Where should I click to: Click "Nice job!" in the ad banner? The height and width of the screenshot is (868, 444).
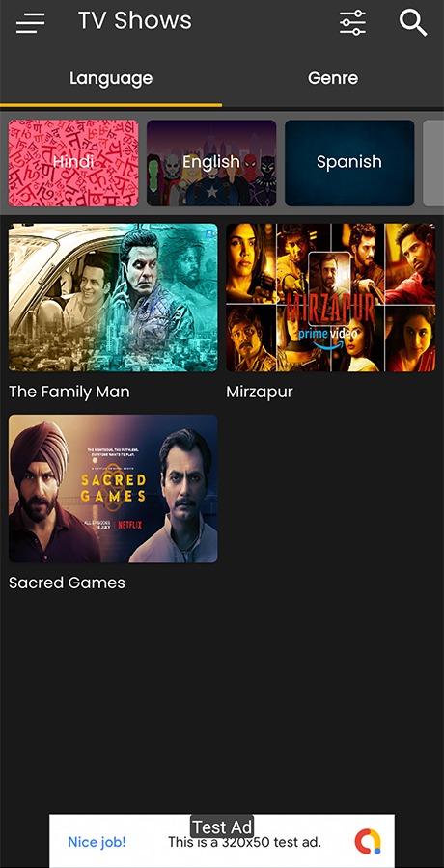tap(97, 843)
